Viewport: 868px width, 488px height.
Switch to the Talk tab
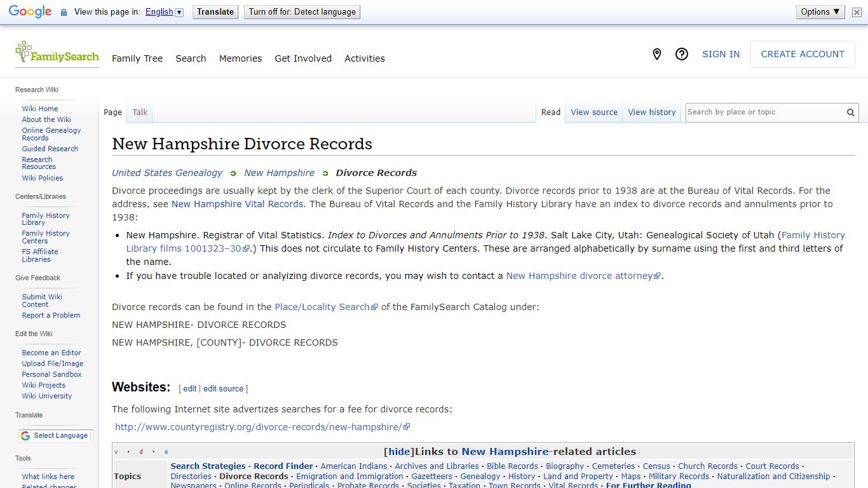pyautogui.click(x=140, y=112)
